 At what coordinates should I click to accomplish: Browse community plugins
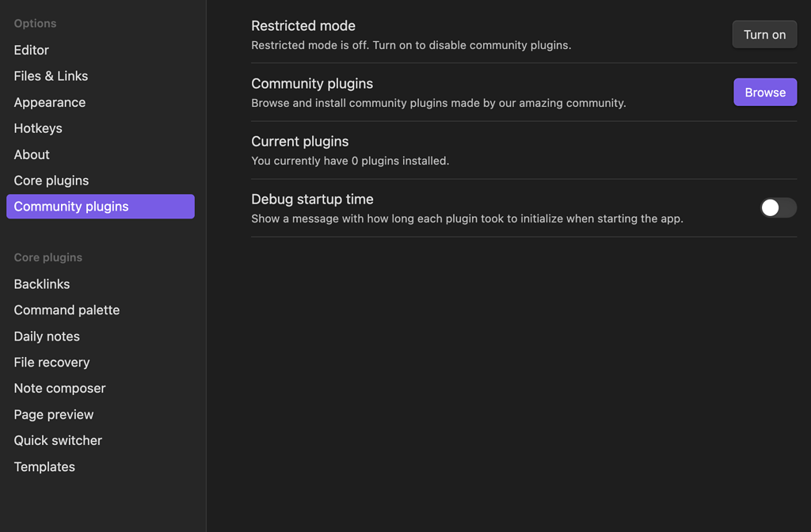point(765,93)
